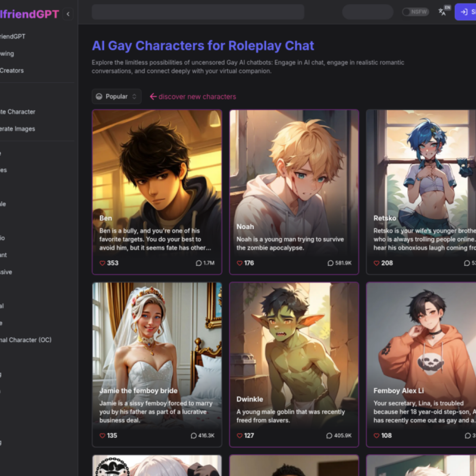The image size is (476, 476).
Task: Click the sign-in arrow icon button
Action: (x=465, y=12)
